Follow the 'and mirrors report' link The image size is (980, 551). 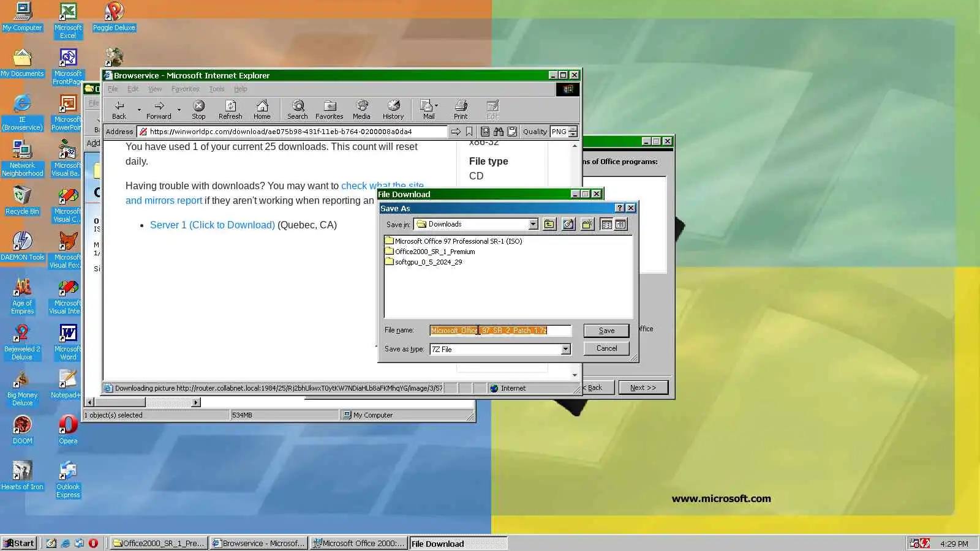(x=164, y=200)
